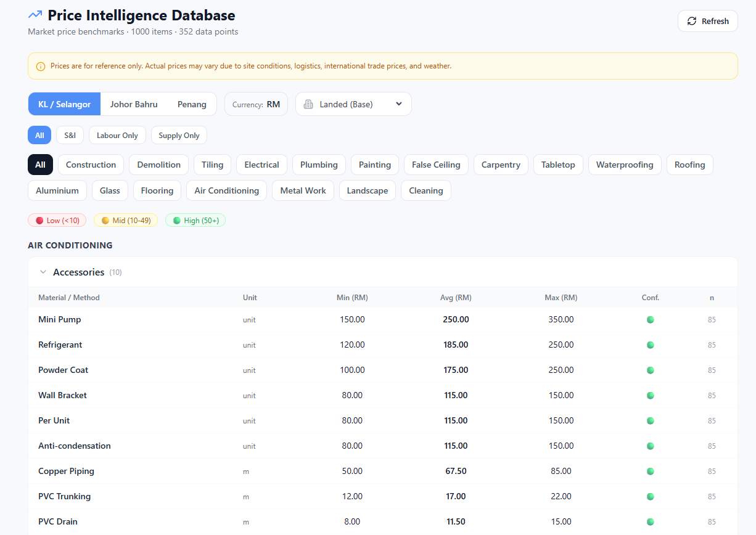Select the All supply type filter
The width and height of the screenshot is (756, 535).
tap(39, 135)
